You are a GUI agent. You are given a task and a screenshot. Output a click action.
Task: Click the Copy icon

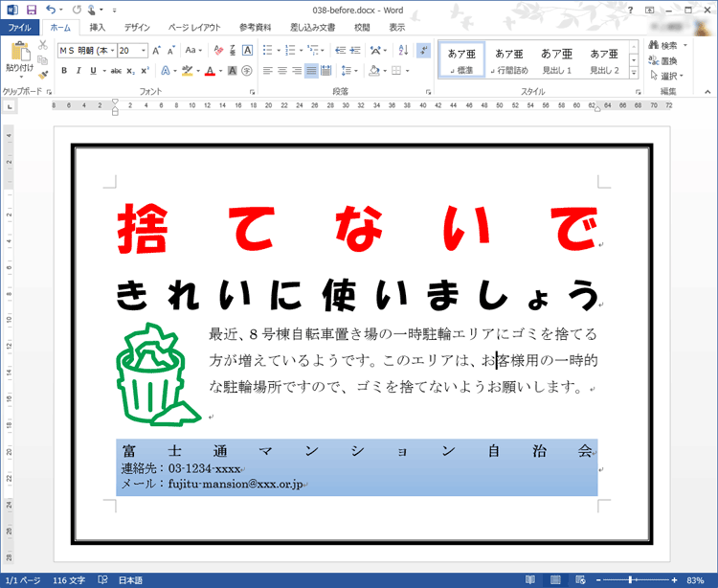tap(42, 60)
